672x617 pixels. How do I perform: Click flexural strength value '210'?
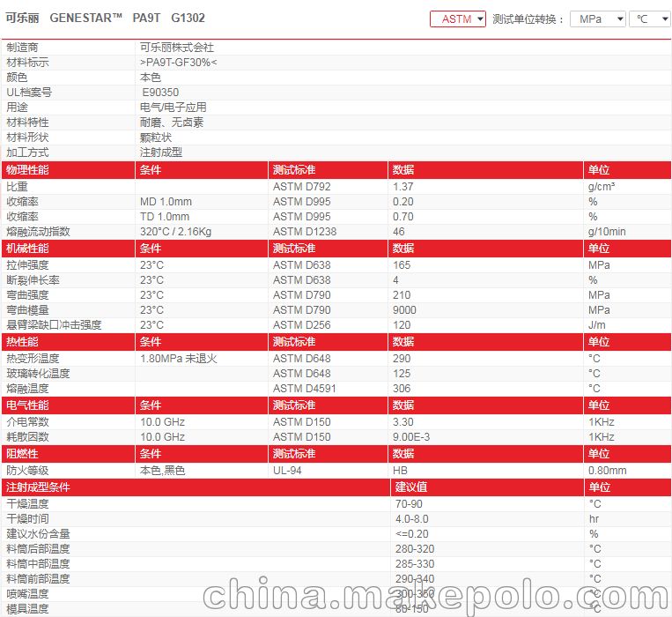coord(402,295)
